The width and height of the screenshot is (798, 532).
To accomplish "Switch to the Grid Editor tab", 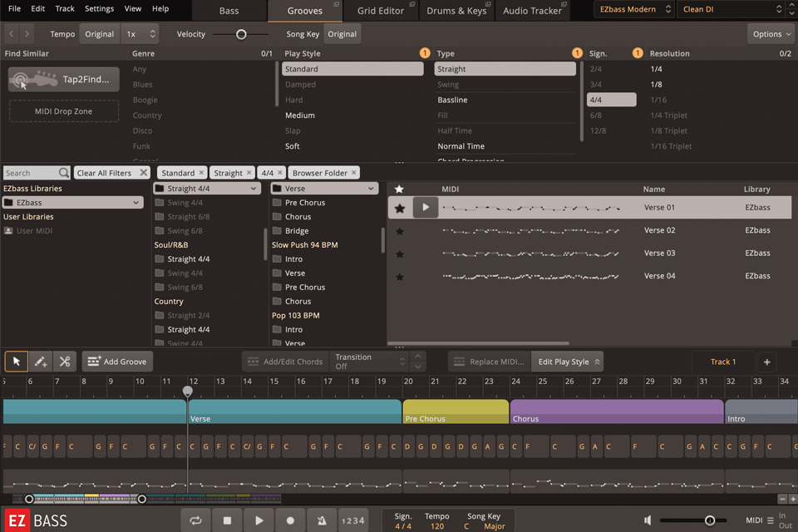I will 382,10.
